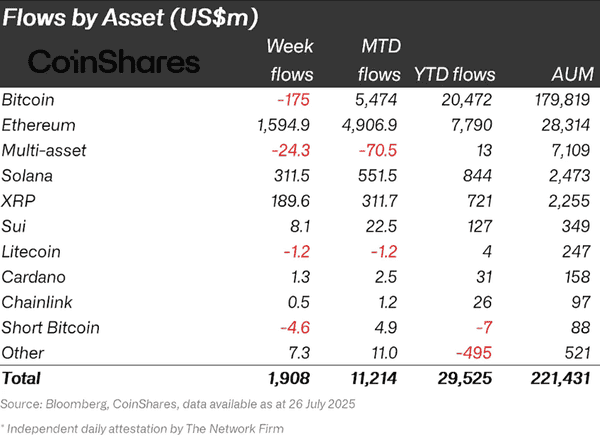Screen dimensions: 600x436
Task: Select the Total row label
Action: coord(24,379)
